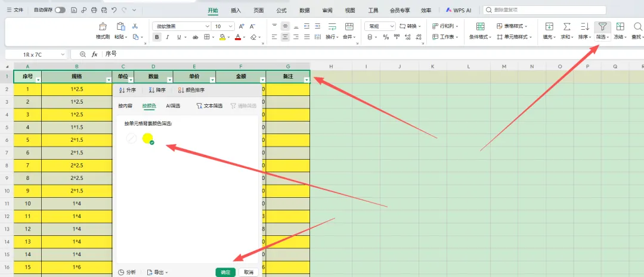Click the thousands separator (000) icon
Screen dimensions: 644x277
397,37
